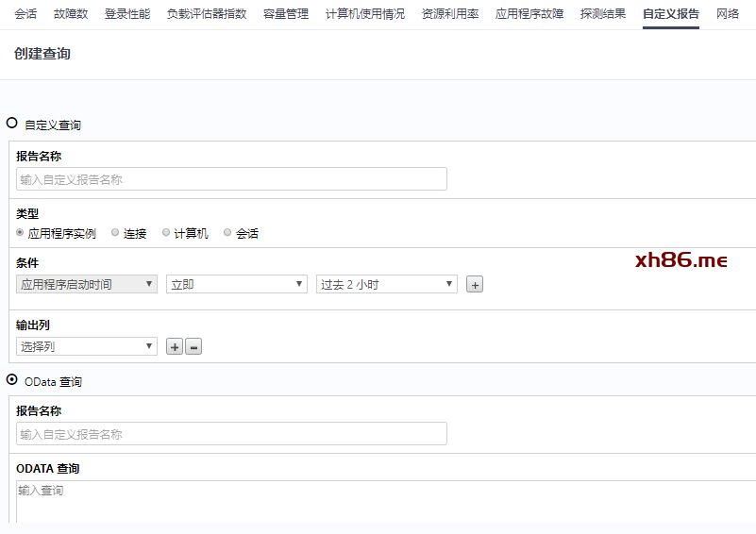Go to the 容量管理 tab
756x534 pixels.
point(285,14)
